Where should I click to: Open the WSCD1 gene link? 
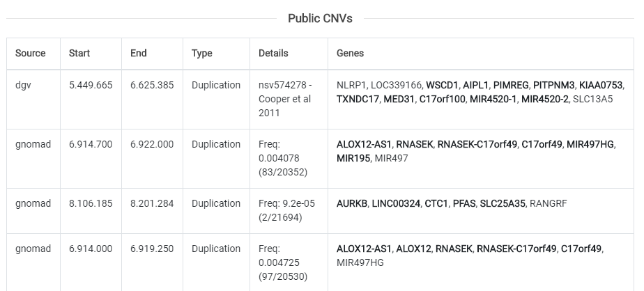[x=442, y=85]
